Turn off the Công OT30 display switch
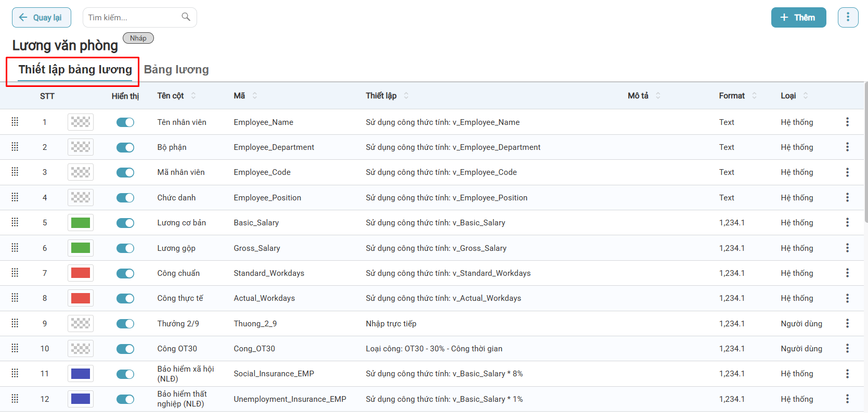 pos(125,349)
